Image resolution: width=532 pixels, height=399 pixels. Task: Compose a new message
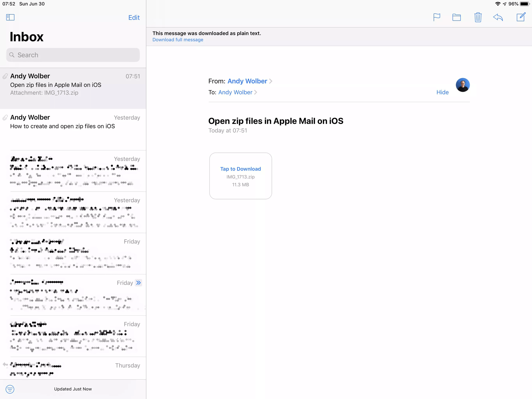click(x=521, y=17)
